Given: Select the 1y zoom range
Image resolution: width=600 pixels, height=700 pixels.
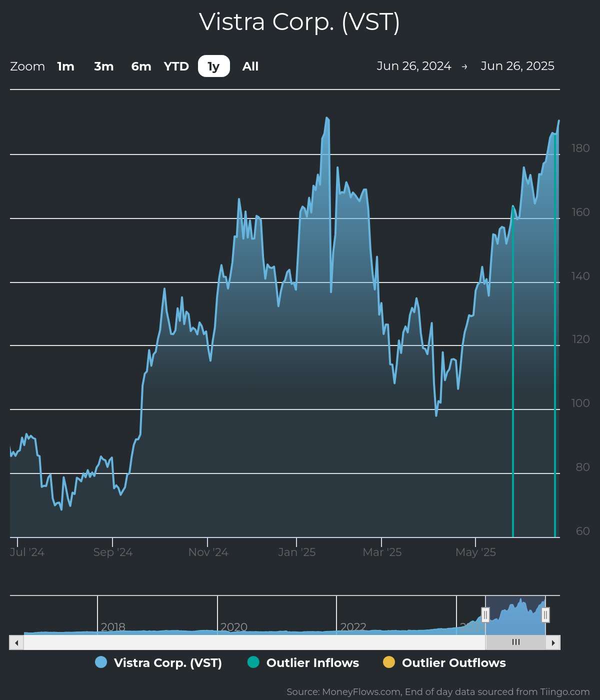Looking at the screenshot, I should click(214, 66).
